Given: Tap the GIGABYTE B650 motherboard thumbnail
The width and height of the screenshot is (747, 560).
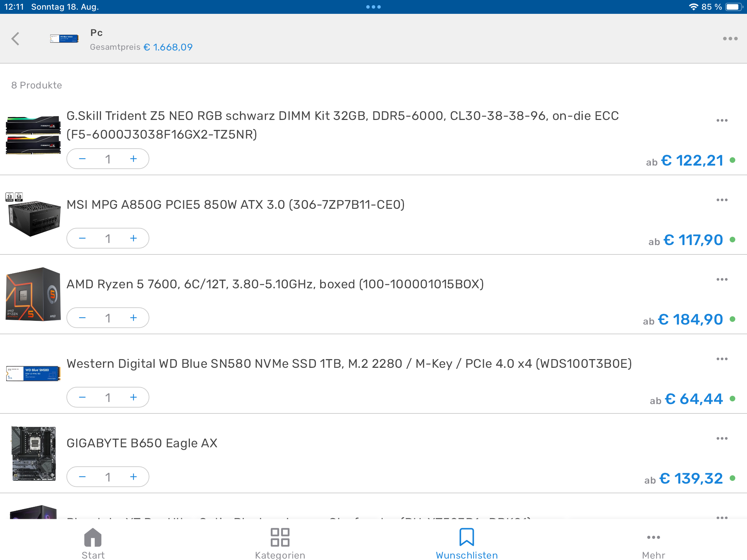Looking at the screenshot, I should pyautogui.click(x=34, y=453).
